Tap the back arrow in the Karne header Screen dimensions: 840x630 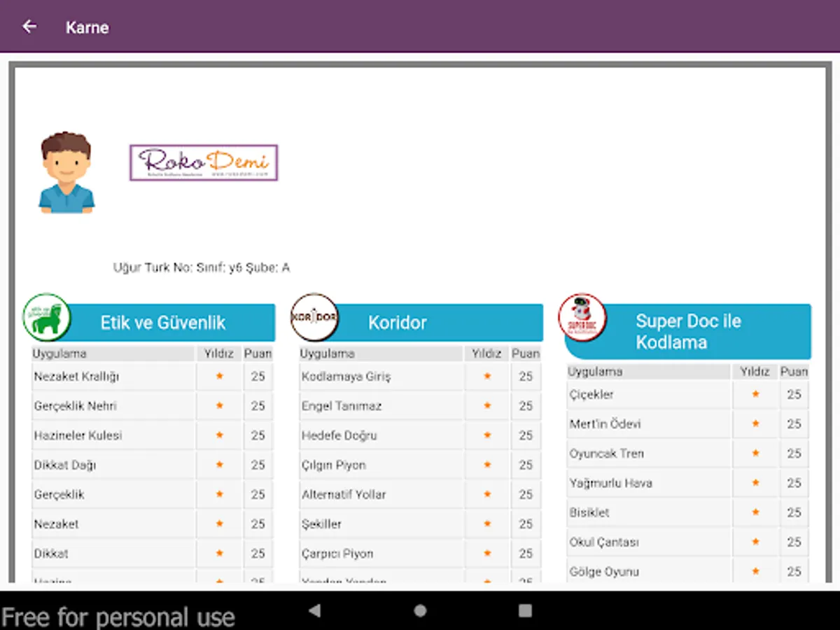coord(29,26)
